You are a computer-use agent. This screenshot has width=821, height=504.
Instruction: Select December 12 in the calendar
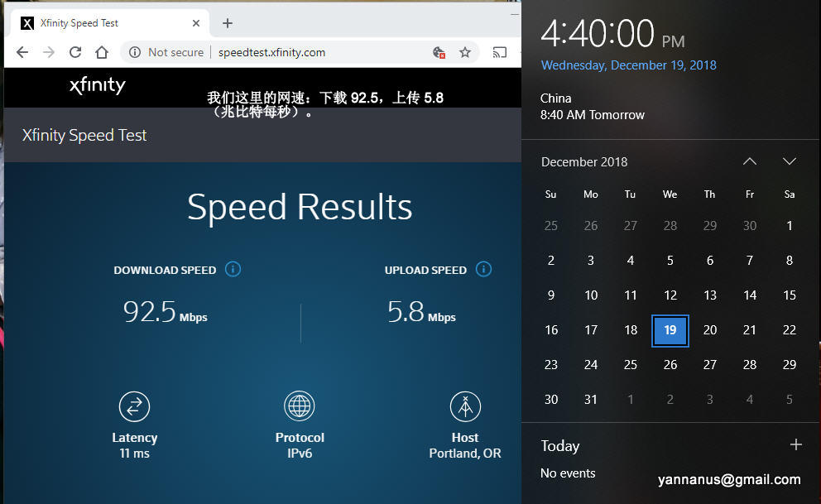tap(670, 295)
